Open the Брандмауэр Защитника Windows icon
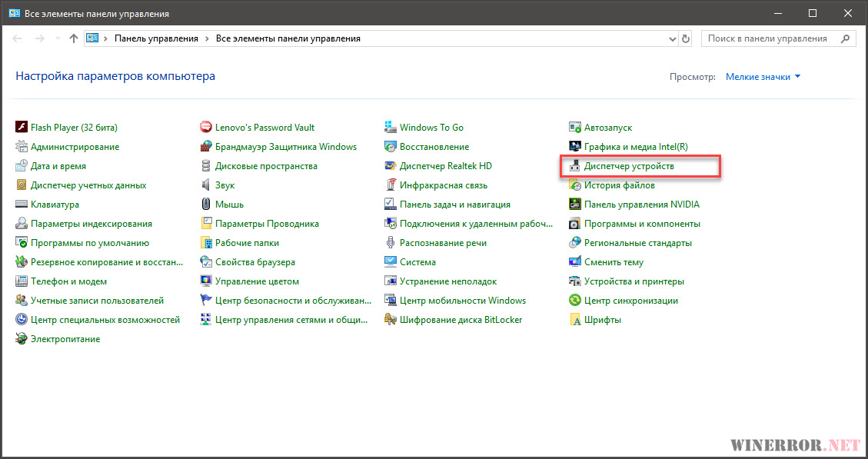The width and height of the screenshot is (868, 459). tap(206, 147)
